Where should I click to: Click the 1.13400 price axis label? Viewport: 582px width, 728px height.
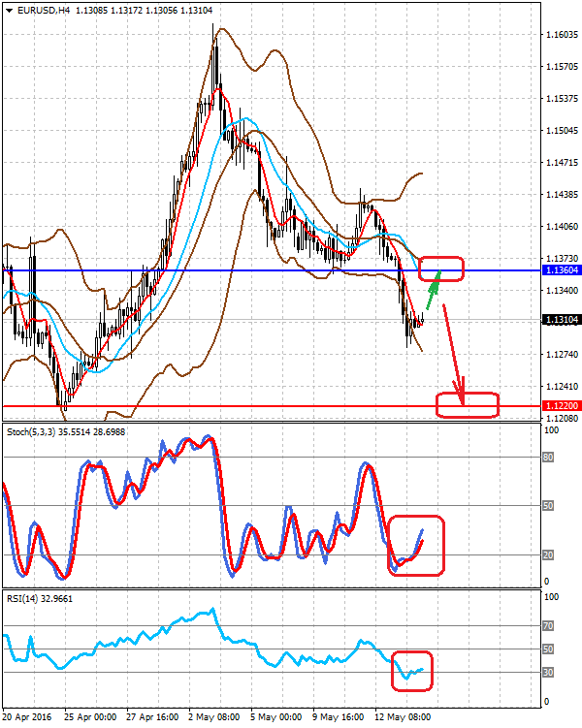coord(562,290)
